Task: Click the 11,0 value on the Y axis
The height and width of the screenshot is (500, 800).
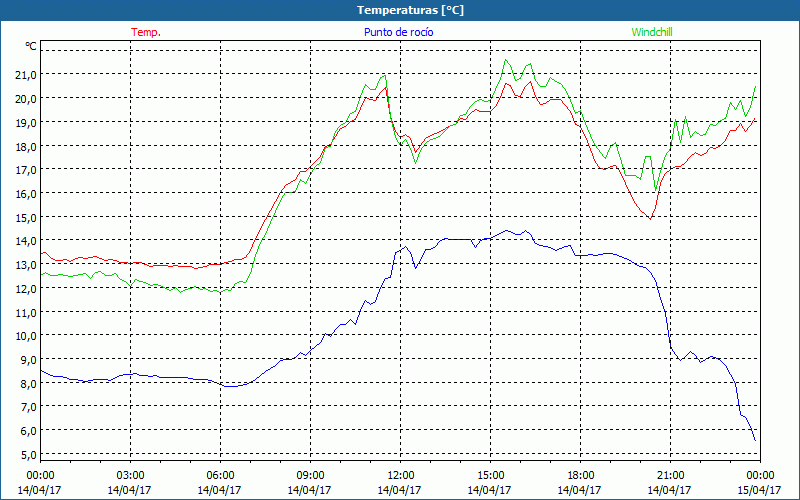Action: pyautogui.click(x=27, y=312)
